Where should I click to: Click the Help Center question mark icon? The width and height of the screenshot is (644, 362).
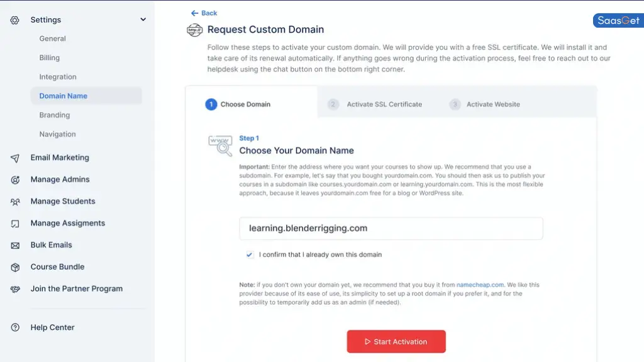[x=15, y=327]
